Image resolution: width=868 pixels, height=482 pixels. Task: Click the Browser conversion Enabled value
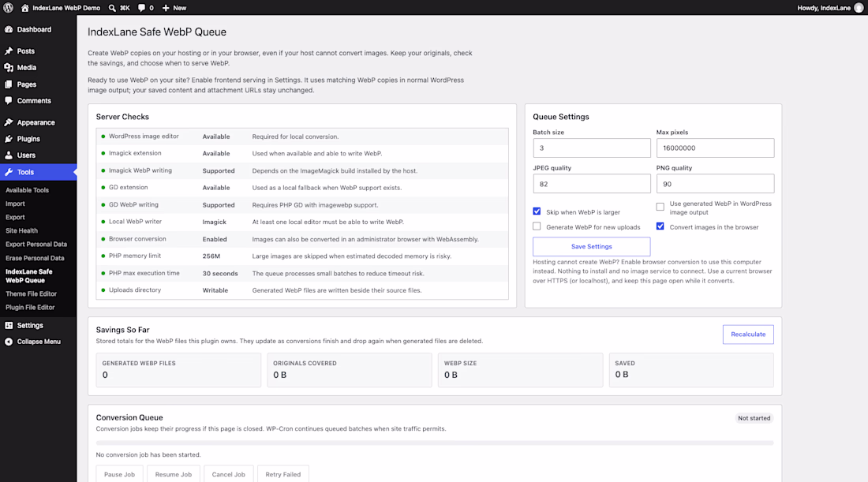214,239
